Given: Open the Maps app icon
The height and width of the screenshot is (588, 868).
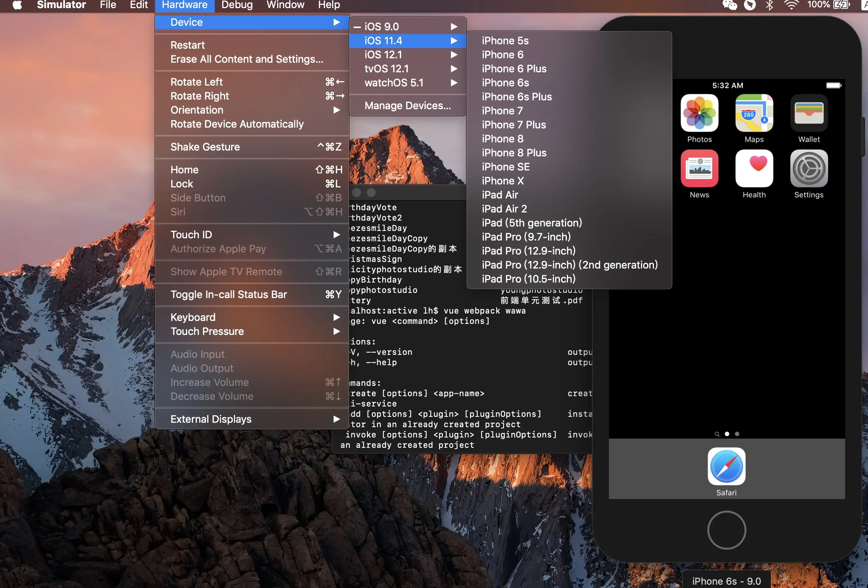Looking at the screenshot, I should pyautogui.click(x=754, y=113).
